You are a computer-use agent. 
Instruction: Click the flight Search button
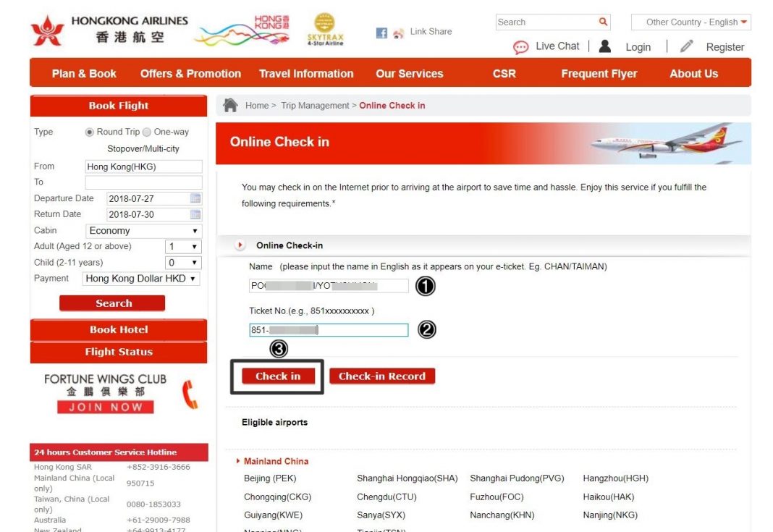[112, 303]
